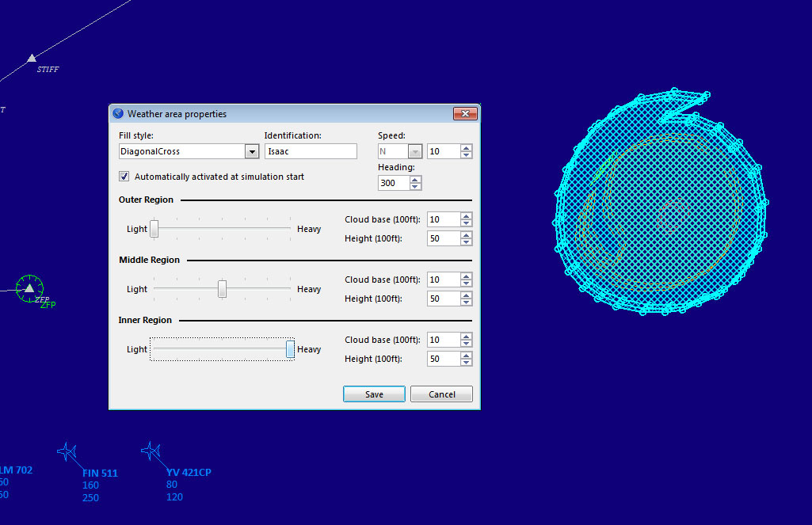Open the Speed direction dropdown
Screen dimensions: 812x525
tap(415, 151)
